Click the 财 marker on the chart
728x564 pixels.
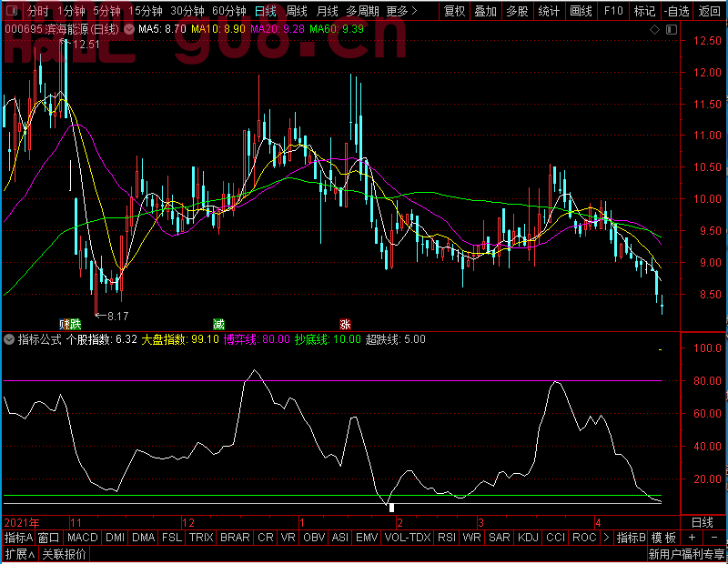click(64, 324)
